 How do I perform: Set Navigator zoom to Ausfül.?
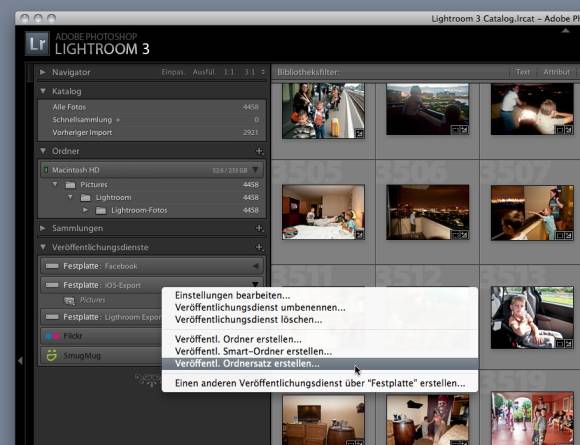204,72
